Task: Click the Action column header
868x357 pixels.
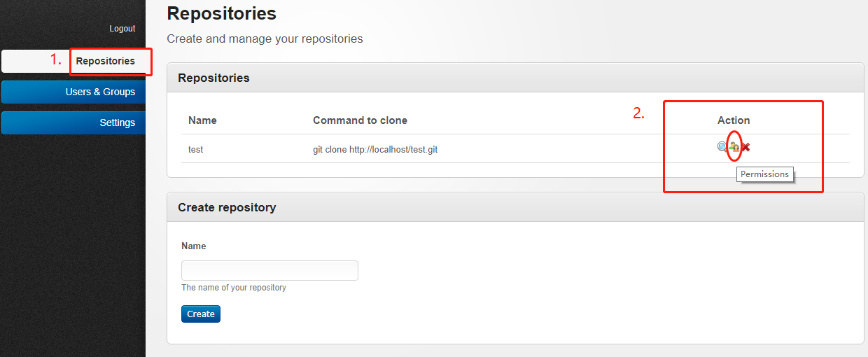Action: point(734,120)
